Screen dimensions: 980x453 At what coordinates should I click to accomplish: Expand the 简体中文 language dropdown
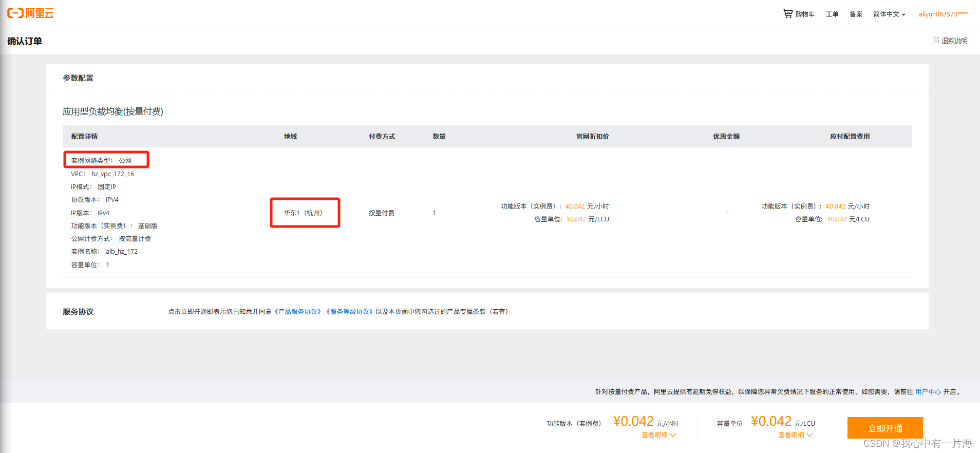[x=889, y=14]
